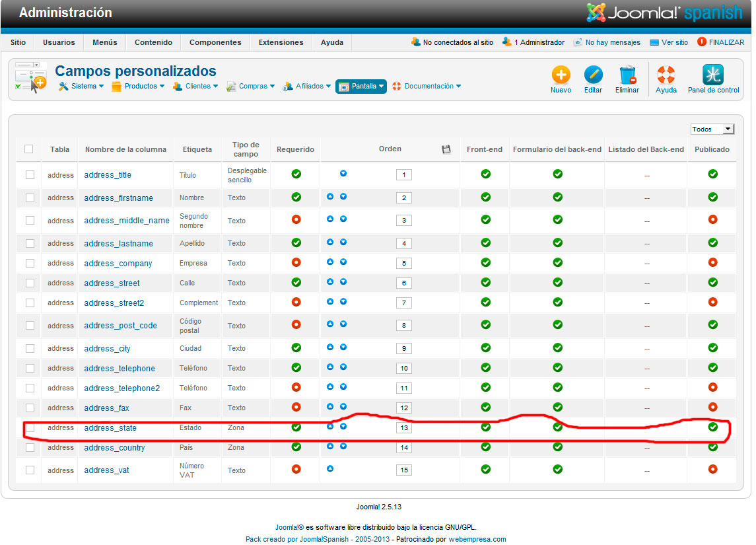Unpublish address_title via Publicado status icon
Image resolution: width=756 pixels, height=545 pixels.
coord(712,174)
